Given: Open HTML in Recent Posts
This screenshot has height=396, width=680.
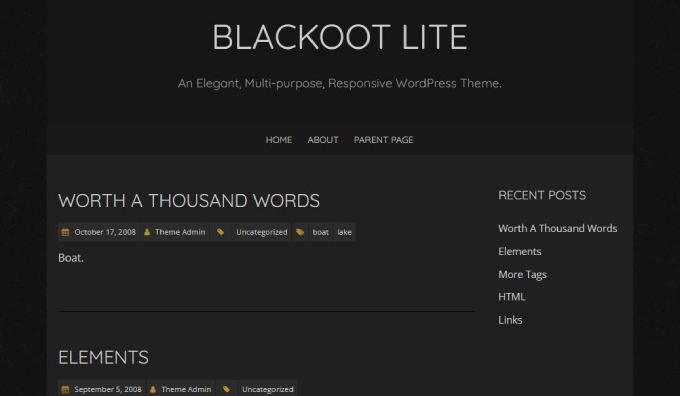Looking at the screenshot, I should (x=512, y=297).
